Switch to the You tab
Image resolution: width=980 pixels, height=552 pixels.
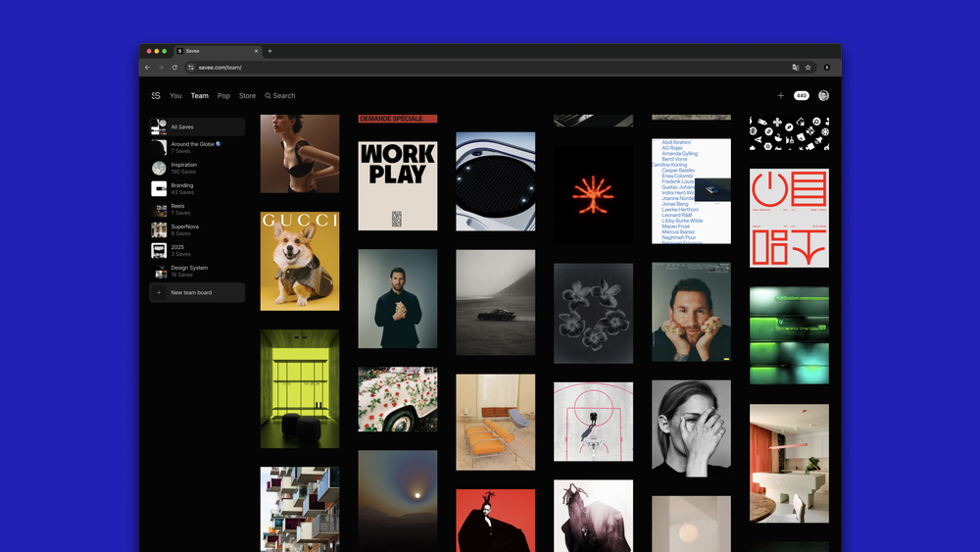175,96
